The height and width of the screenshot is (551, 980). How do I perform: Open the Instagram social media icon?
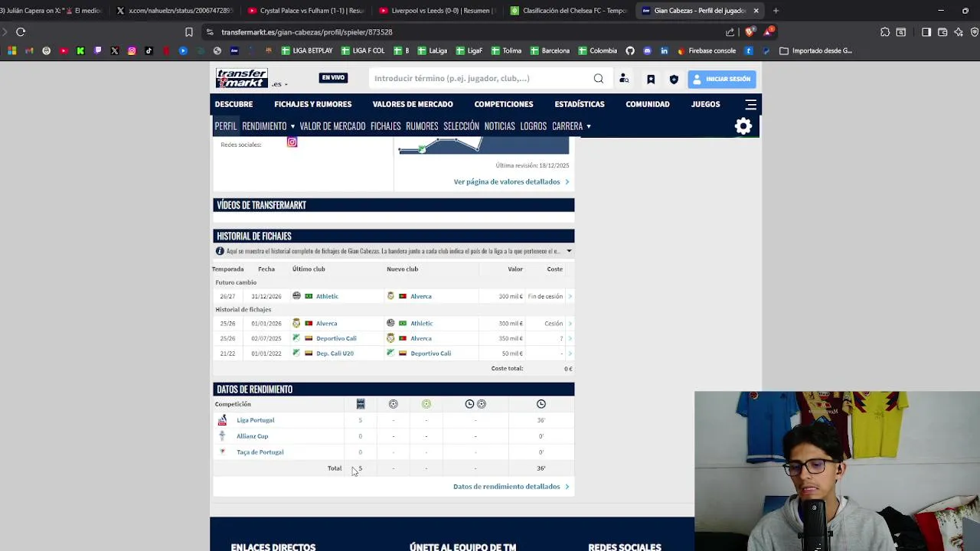pyautogui.click(x=292, y=142)
